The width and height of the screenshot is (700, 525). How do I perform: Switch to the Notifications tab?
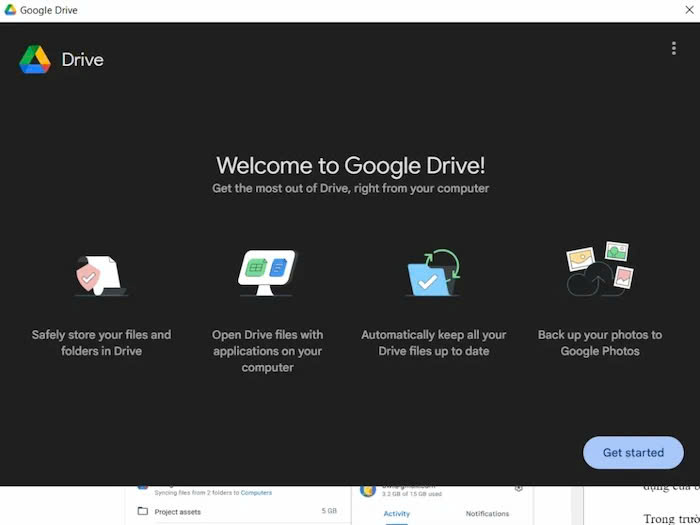pyautogui.click(x=487, y=514)
